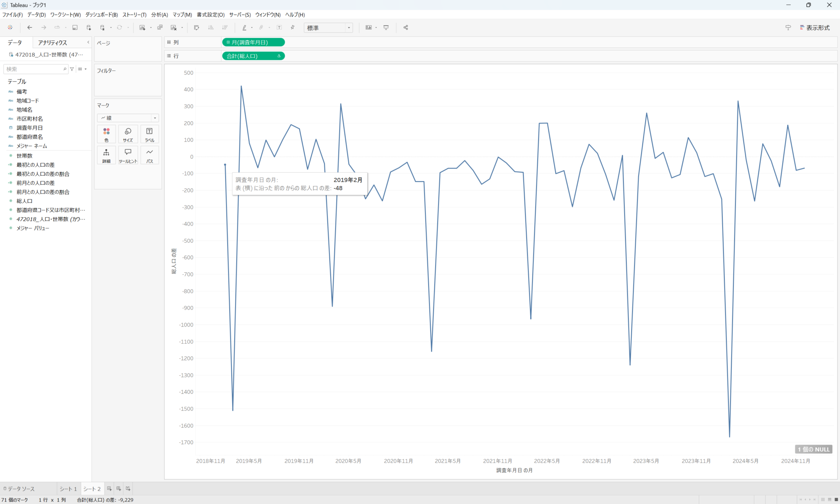
Task: Expand the 月(調査年月日) pill hierarchy
Action: point(228,42)
